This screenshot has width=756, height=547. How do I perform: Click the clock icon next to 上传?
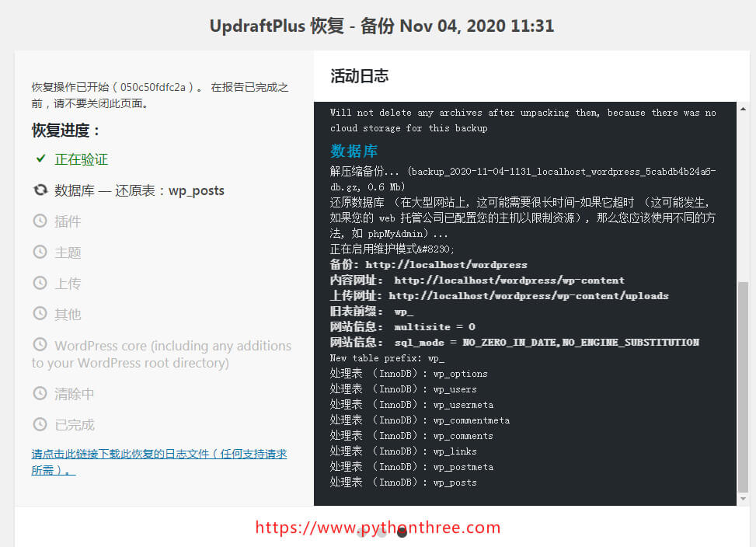click(x=40, y=283)
